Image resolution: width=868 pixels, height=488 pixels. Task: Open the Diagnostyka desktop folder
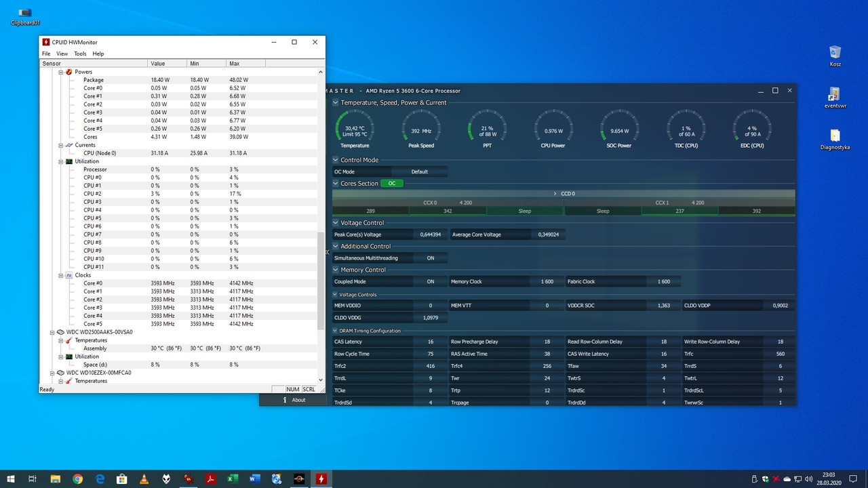pyautogui.click(x=835, y=140)
